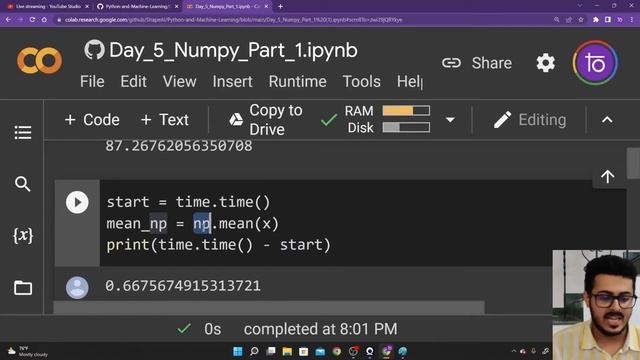Bookmark this page with star icon
Image resolution: width=640 pixels, height=360 pixels.
pos(581,20)
